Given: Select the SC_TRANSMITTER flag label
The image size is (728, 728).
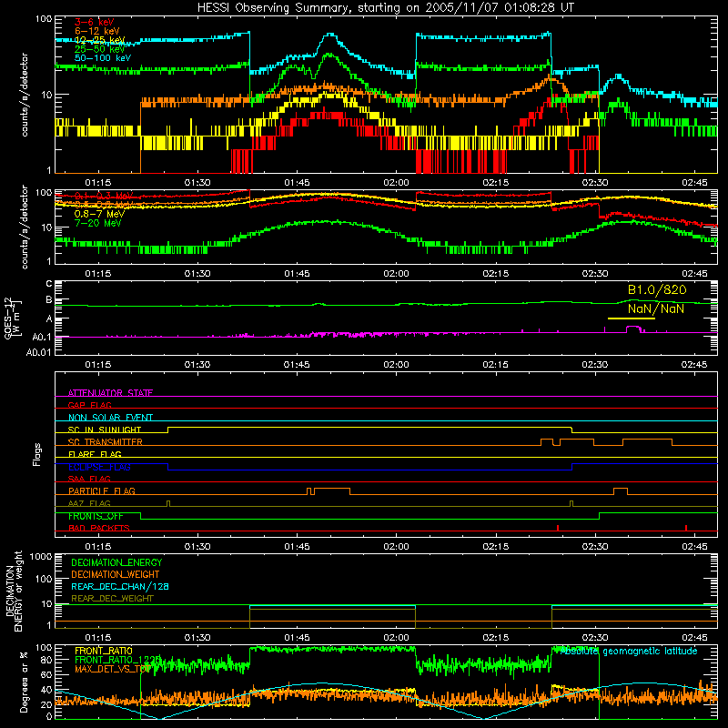Looking at the screenshot, I should click(106, 442).
